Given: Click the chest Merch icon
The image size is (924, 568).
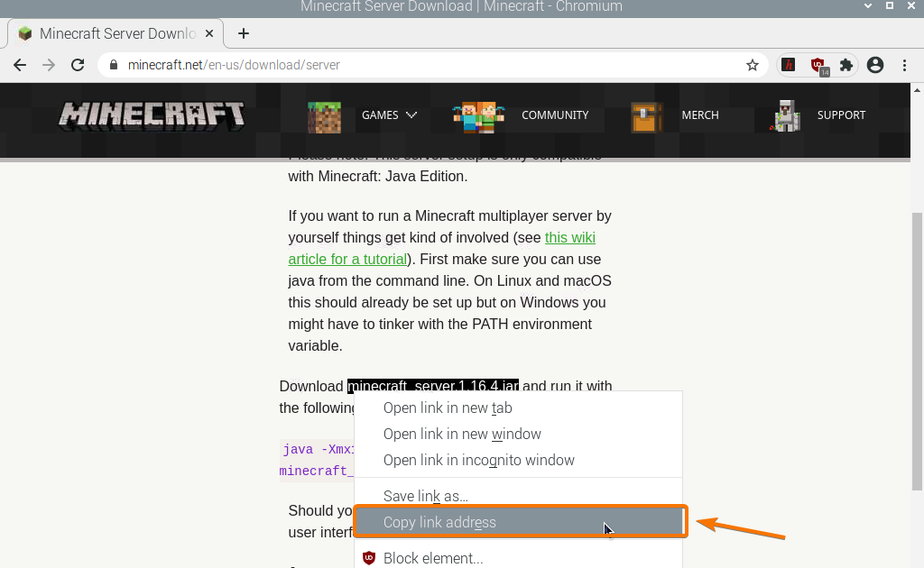Looking at the screenshot, I should pos(646,116).
